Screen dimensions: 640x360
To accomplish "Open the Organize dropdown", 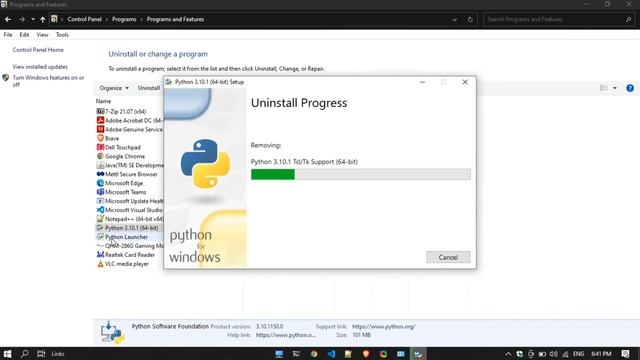I will click(114, 88).
